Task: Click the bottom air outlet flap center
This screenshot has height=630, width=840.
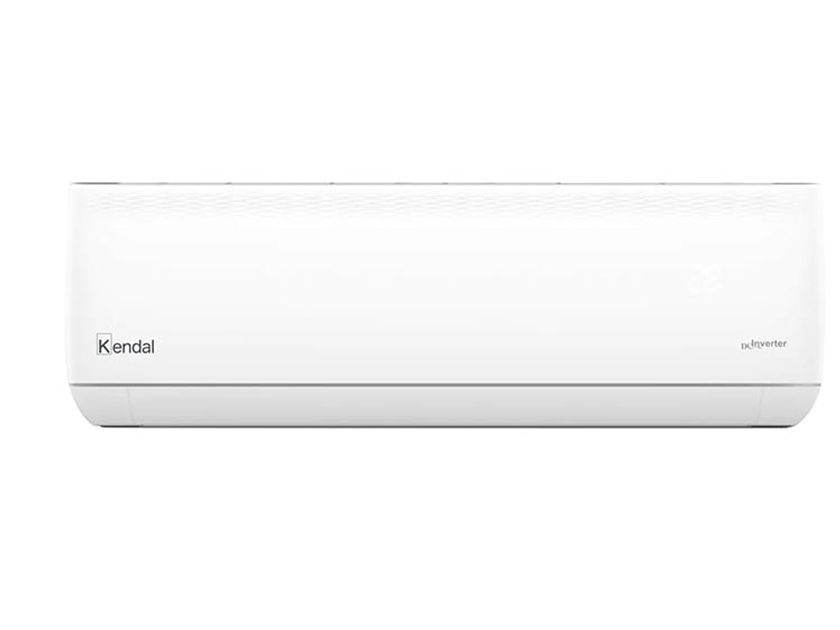Action: (x=444, y=405)
